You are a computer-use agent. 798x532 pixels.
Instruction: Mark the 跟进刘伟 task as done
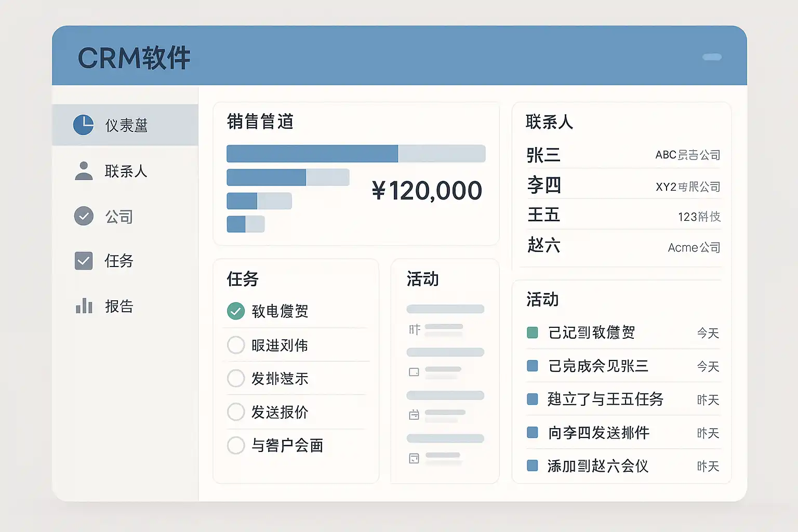point(236,345)
